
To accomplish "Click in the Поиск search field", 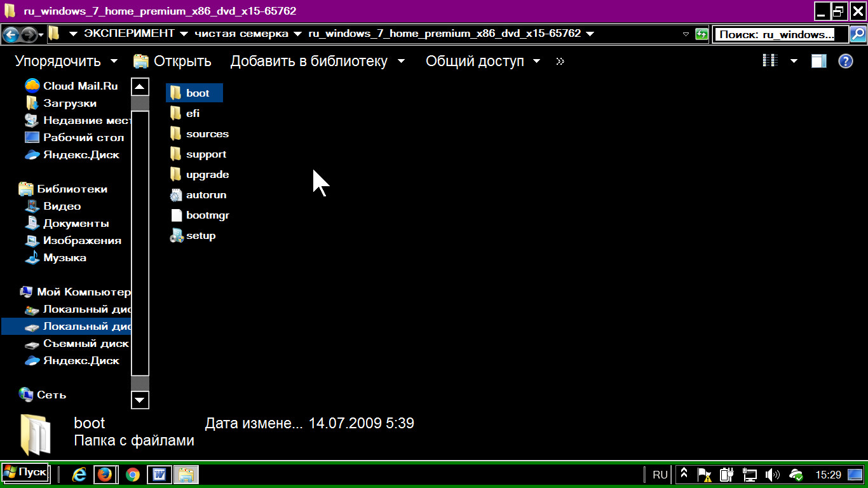I will (x=781, y=34).
